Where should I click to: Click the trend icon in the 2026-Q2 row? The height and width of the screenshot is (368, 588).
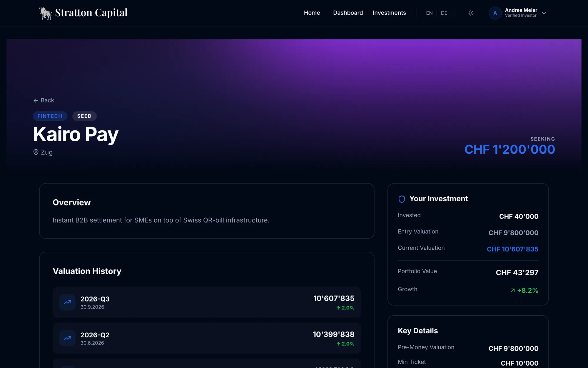pos(67,338)
